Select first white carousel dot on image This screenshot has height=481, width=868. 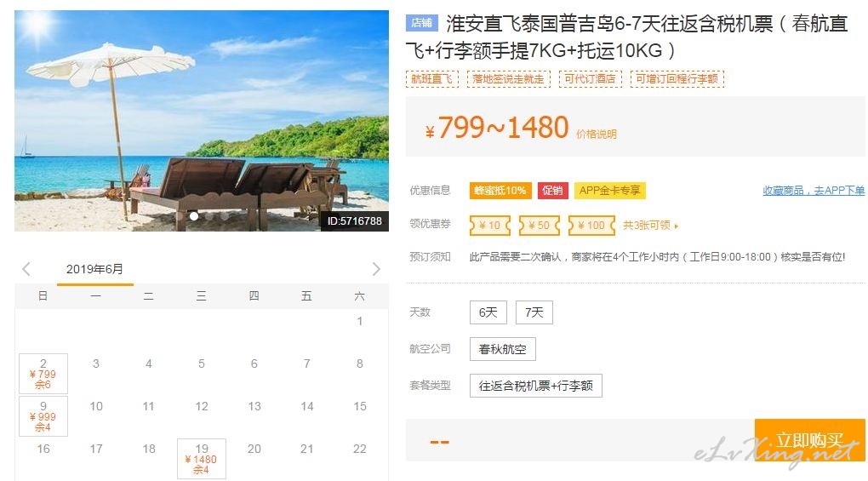[x=194, y=216]
